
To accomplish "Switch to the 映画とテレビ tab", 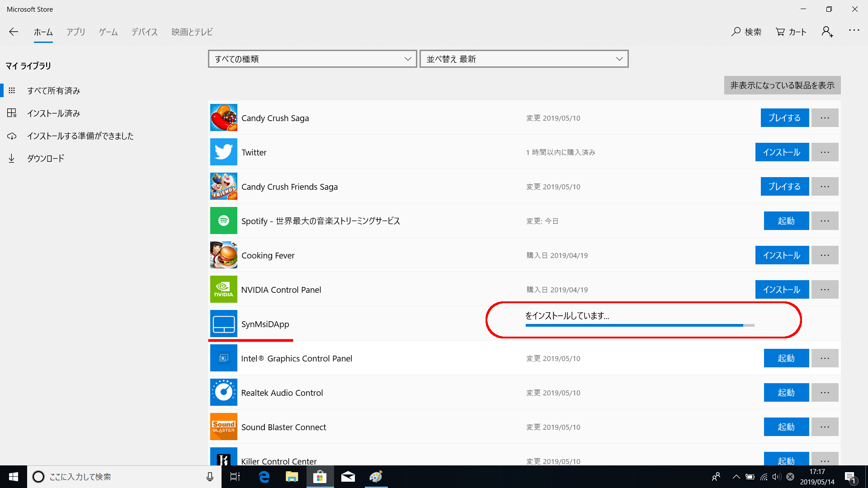I will (192, 32).
